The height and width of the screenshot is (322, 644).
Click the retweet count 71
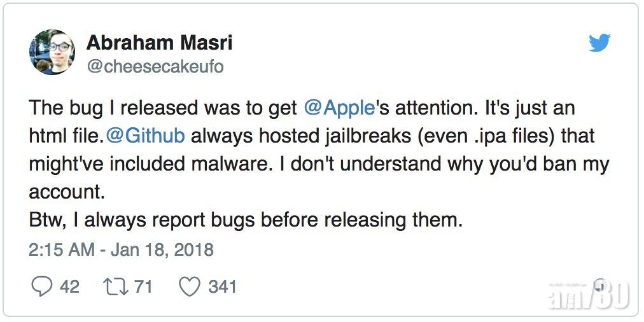pyautogui.click(x=143, y=286)
